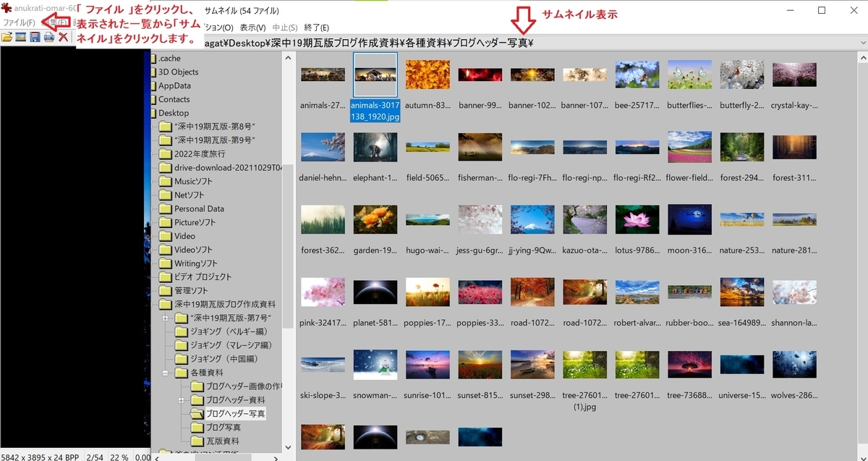Select the Desktop folder in the tree
Viewport: 868px width, 461px height.
174,113
